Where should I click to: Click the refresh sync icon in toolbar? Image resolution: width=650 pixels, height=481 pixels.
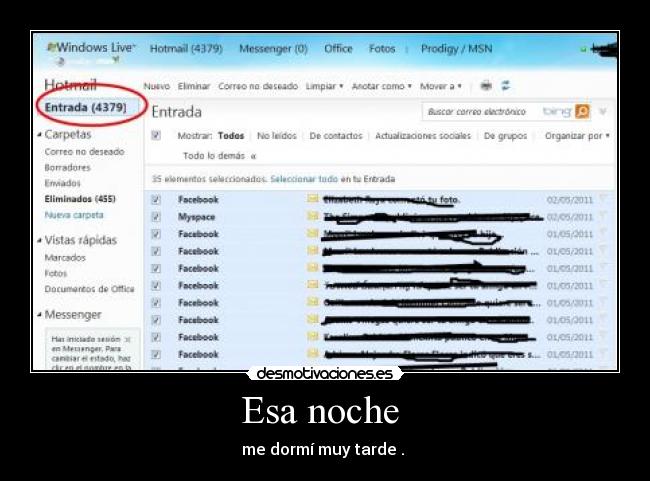(x=506, y=86)
